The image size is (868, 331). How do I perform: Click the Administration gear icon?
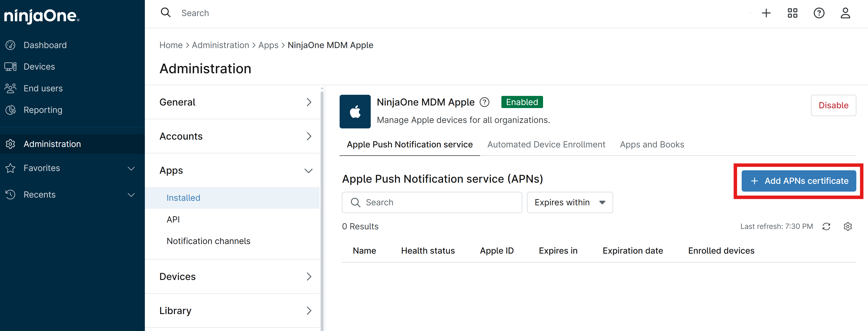click(x=11, y=144)
